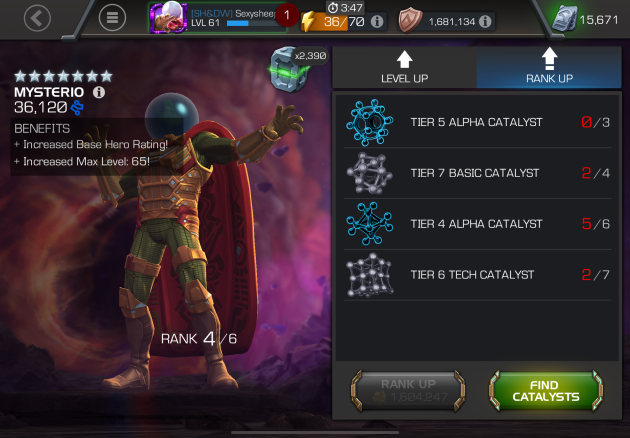Viewport: 630px width, 438px height.
Task: Tap the greyed Rank Up button
Action: (408, 391)
